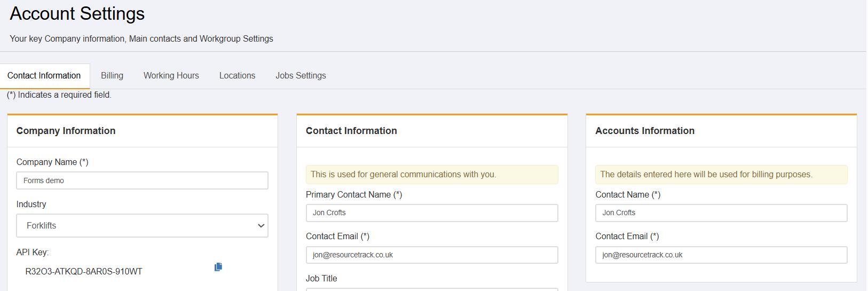Switch to the Billing tab

pyautogui.click(x=112, y=75)
